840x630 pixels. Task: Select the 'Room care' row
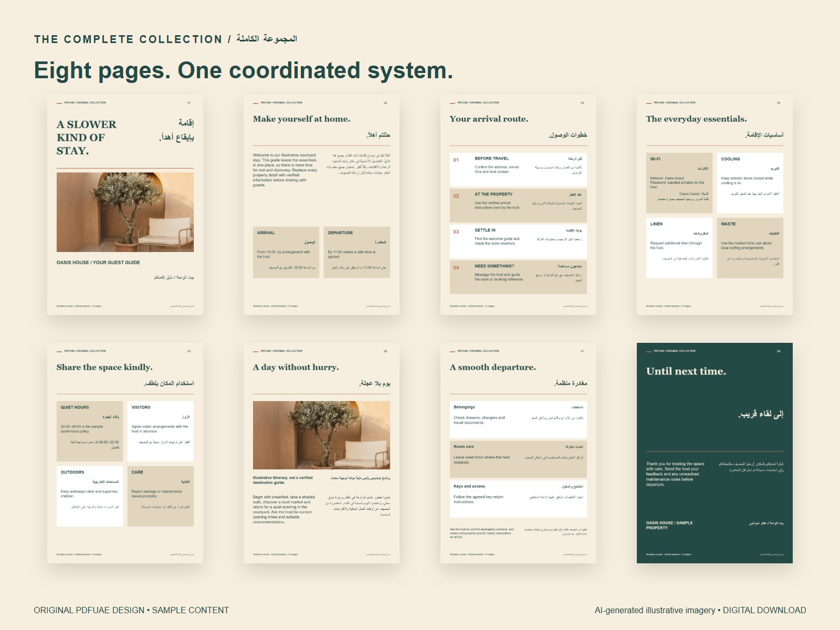pos(518,459)
